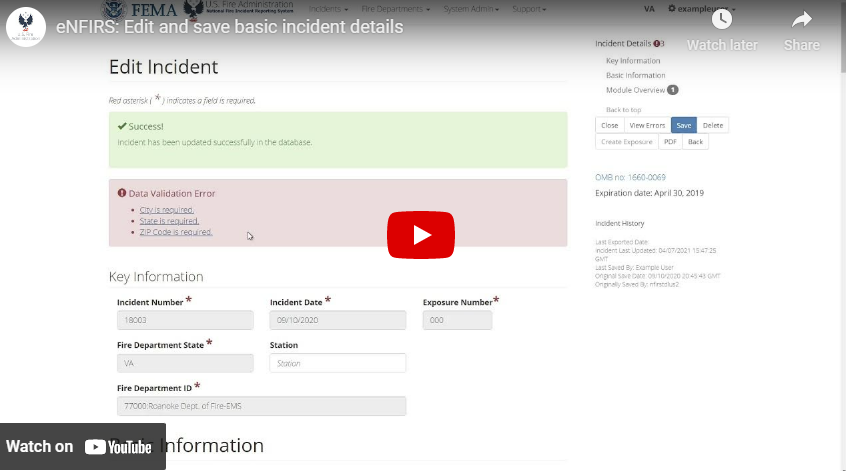Expand the Support menu
This screenshot has width=846, height=471.
pyautogui.click(x=529, y=9)
